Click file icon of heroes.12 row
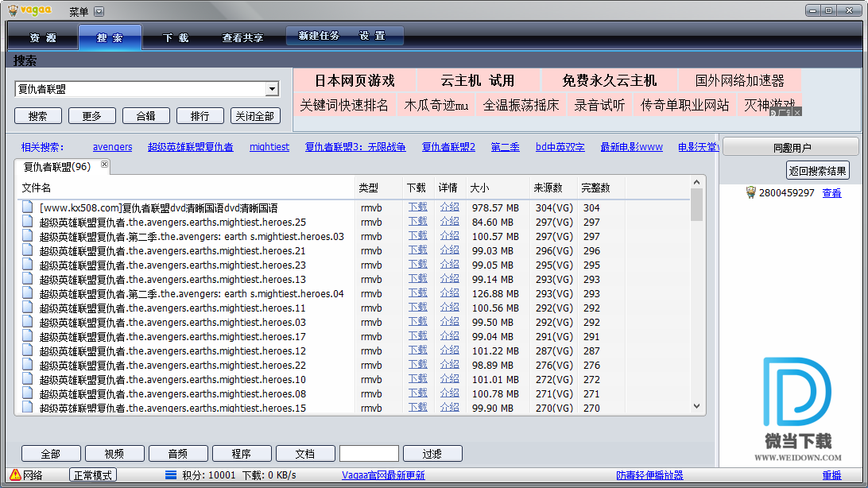868x488 pixels. point(27,351)
